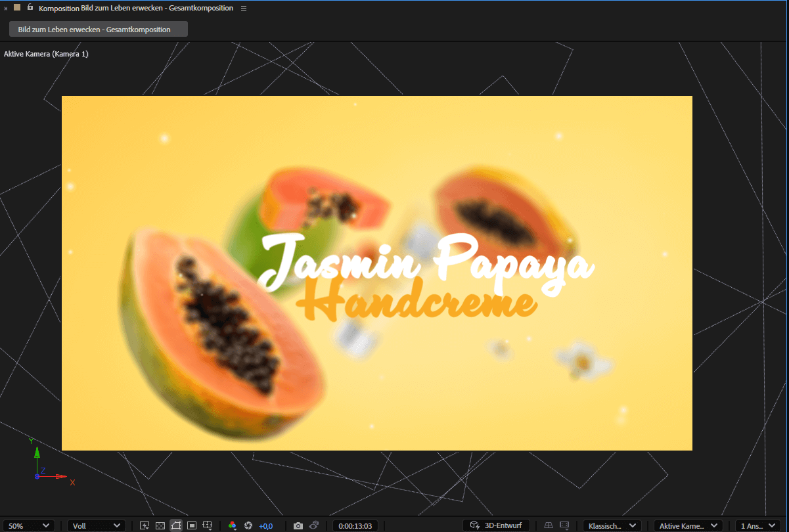The image size is (789, 532).
Task: Click the region of interest icon
Action: point(192,525)
